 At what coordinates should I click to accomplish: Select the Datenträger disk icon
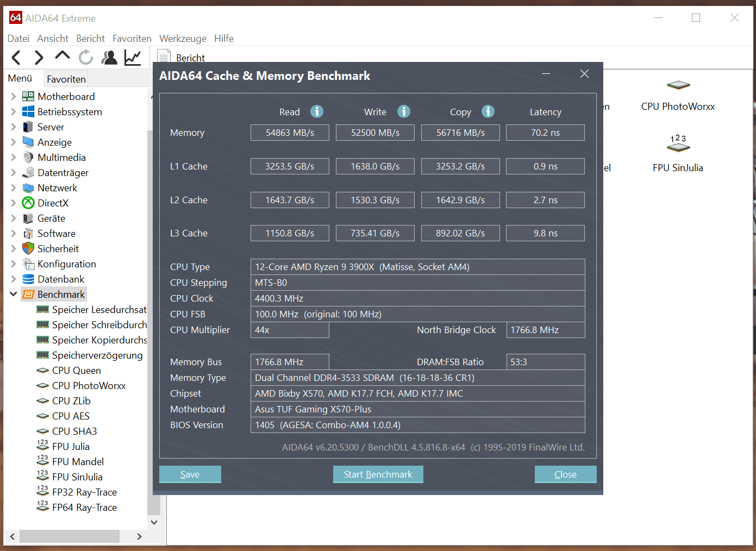(28, 172)
